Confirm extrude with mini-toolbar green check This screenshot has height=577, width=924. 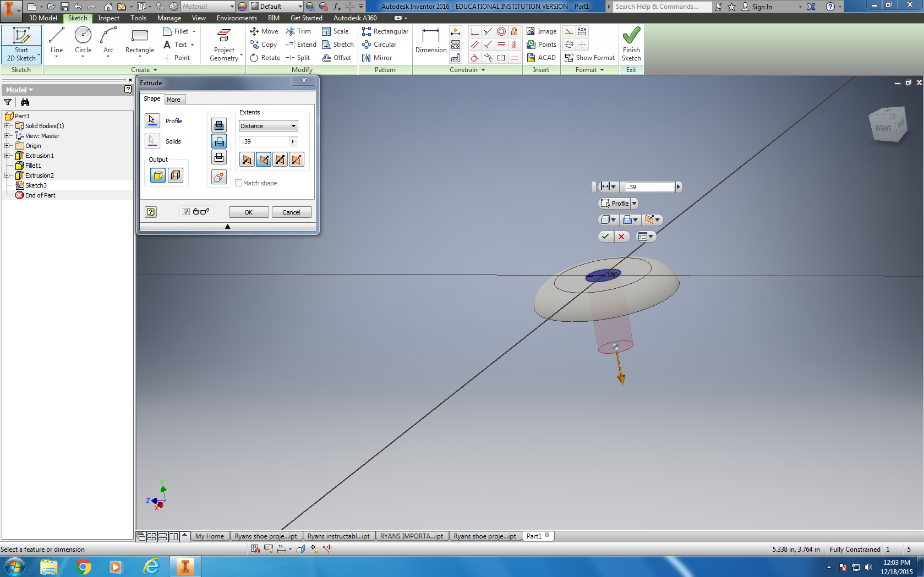click(605, 237)
